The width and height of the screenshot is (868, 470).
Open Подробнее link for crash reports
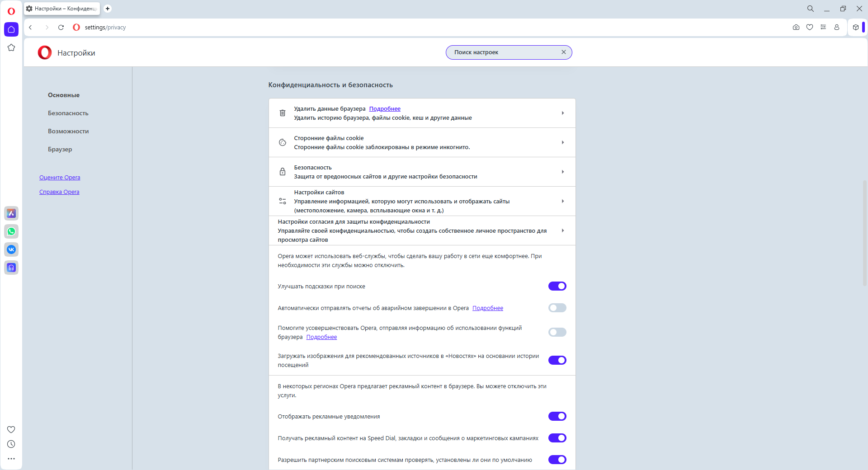tap(488, 308)
